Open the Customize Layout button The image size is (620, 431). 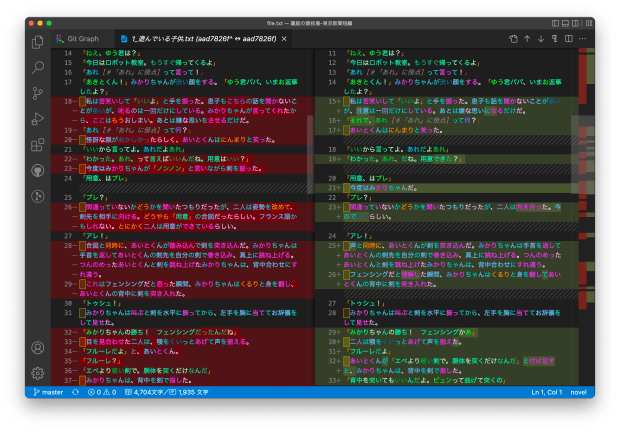[589, 23]
